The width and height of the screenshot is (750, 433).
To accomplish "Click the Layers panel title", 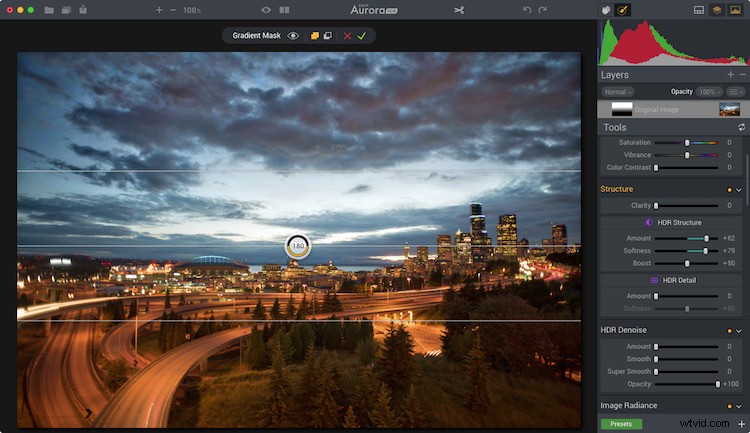I will coord(615,75).
